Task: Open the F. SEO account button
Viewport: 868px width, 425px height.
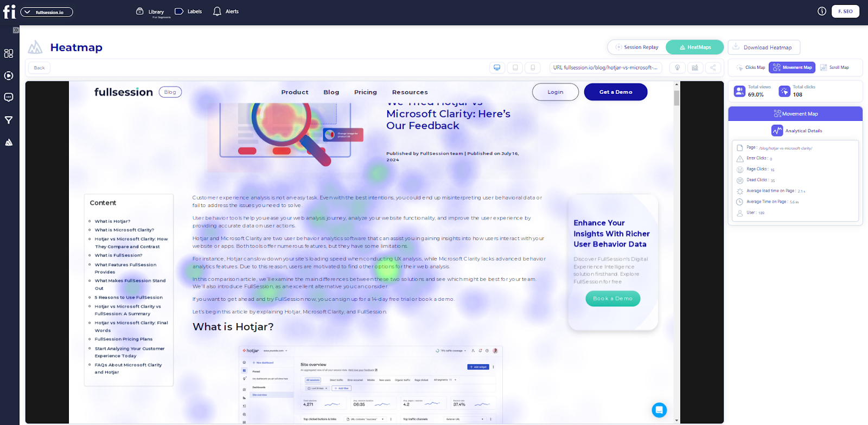Action: [x=845, y=11]
